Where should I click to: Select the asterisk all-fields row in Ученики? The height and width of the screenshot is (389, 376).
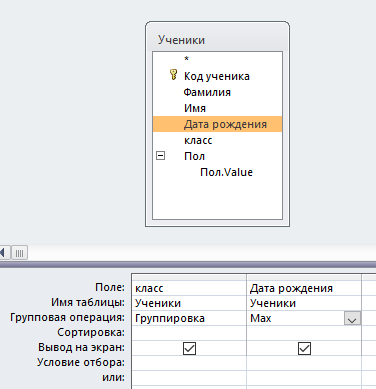click(x=217, y=59)
